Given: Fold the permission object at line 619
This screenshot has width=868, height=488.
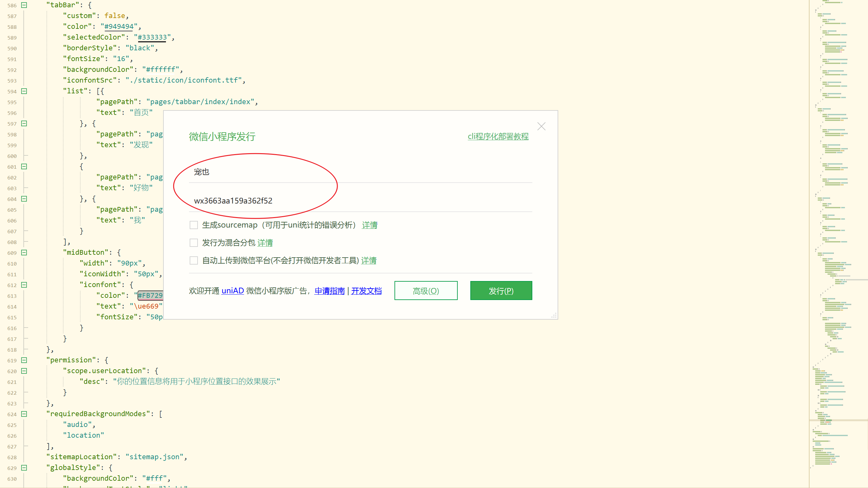Looking at the screenshot, I should click(24, 360).
